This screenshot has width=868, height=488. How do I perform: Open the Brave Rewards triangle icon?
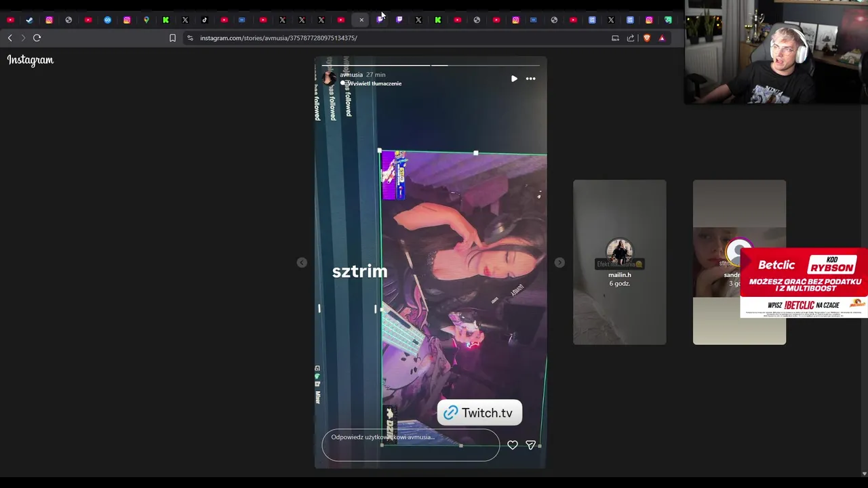662,38
